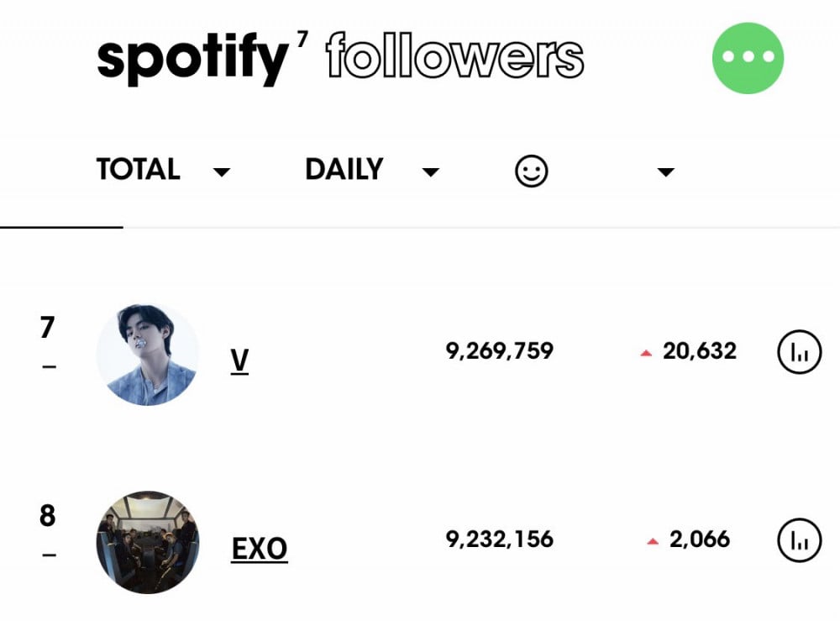This screenshot has width=840, height=621.
Task: Click V's profile photo thumbnail
Action: coord(148,355)
